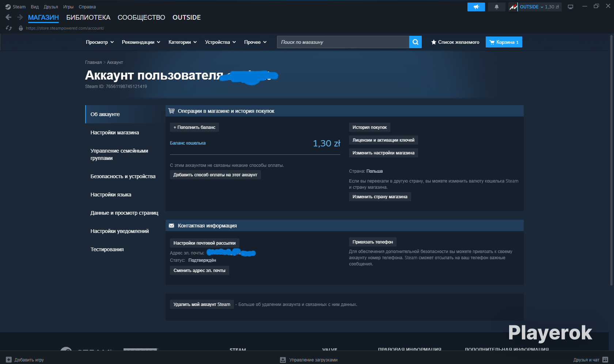
Task: Open the notifications bell
Action: click(x=497, y=7)
